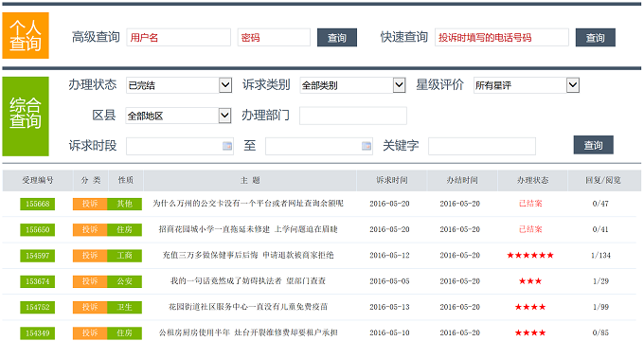Click the 卫生 tag in row 154752
Image resolution: width=644 pixels, height=341 pixels.
pyautogui.click(x=124, y=307)
